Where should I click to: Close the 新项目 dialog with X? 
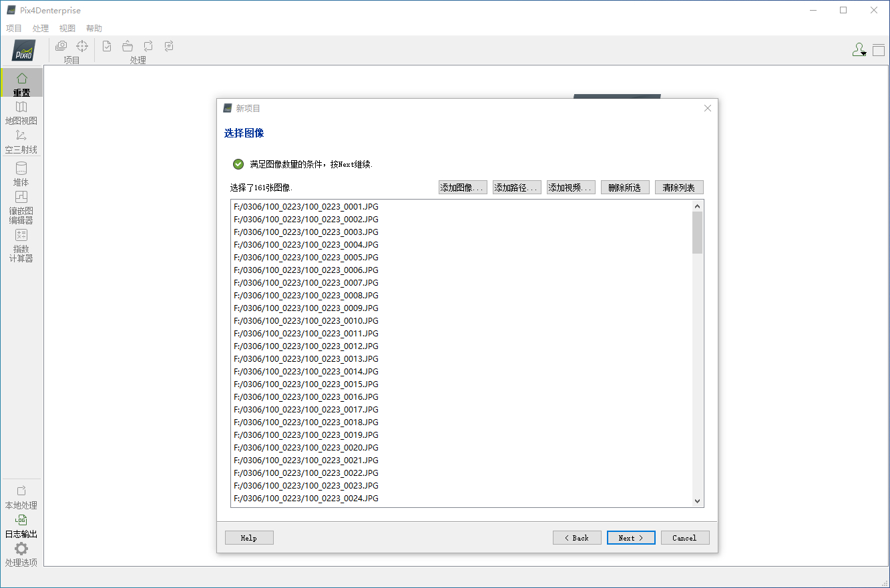click(x=708, y=108)
